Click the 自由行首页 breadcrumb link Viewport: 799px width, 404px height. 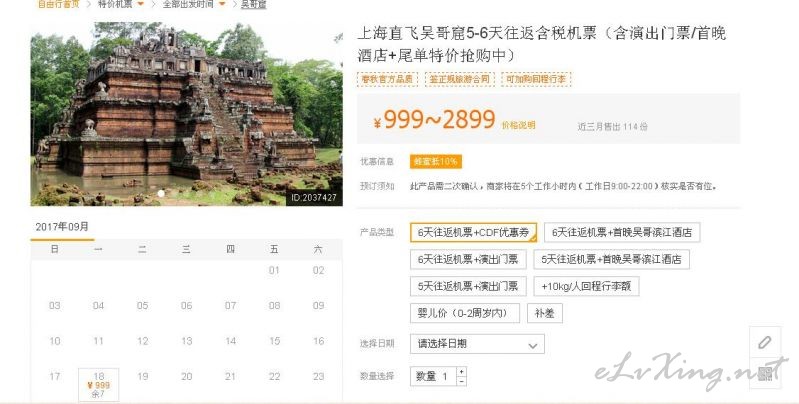[x=59, y=4]
